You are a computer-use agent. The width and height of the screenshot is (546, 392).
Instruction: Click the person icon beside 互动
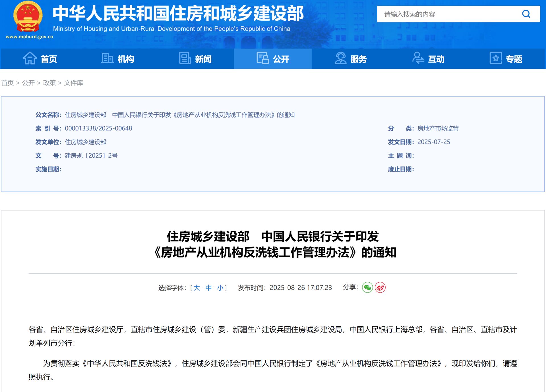tap(418, 58)
